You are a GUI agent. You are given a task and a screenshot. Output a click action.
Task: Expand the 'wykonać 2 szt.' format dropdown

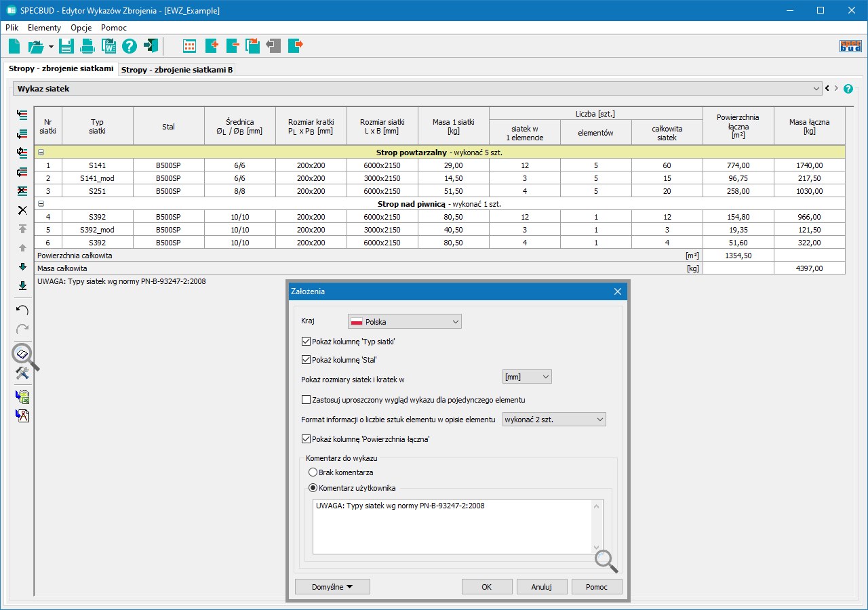[553, 420]
